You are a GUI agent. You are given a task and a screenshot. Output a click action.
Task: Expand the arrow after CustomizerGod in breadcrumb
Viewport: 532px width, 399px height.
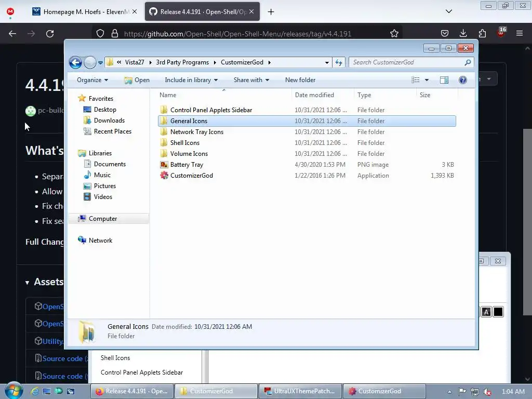tap(270, 62)
